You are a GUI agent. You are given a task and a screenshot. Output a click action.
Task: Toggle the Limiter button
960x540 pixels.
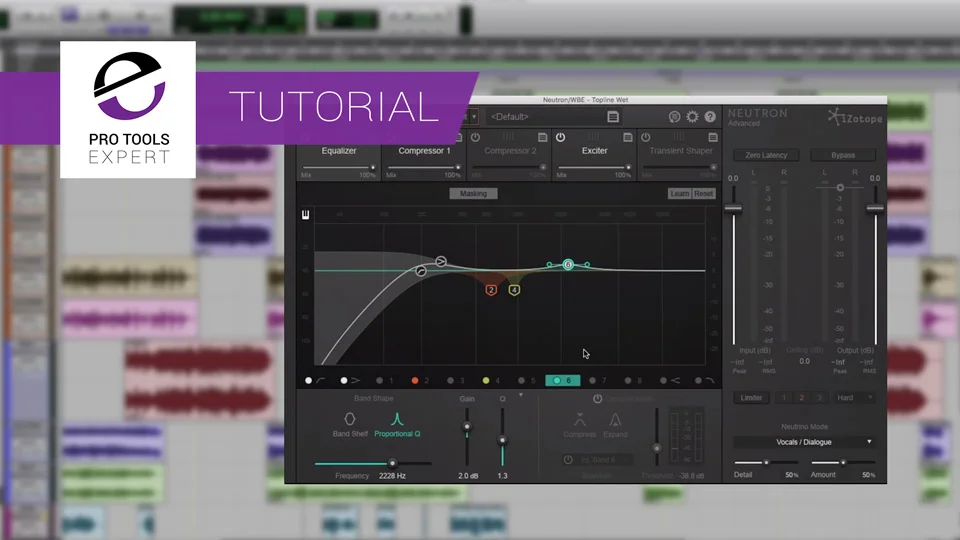(x=751, y=398)
